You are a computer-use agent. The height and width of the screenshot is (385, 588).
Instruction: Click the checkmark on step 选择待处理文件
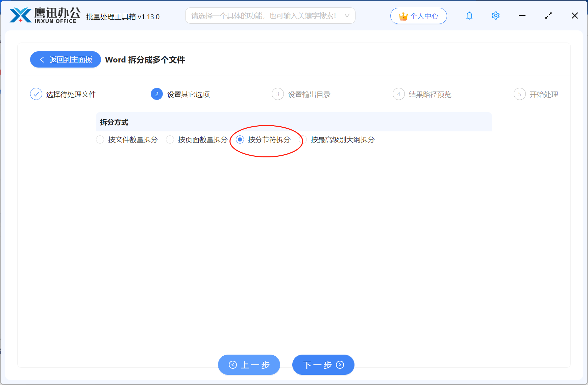(36, 94)
